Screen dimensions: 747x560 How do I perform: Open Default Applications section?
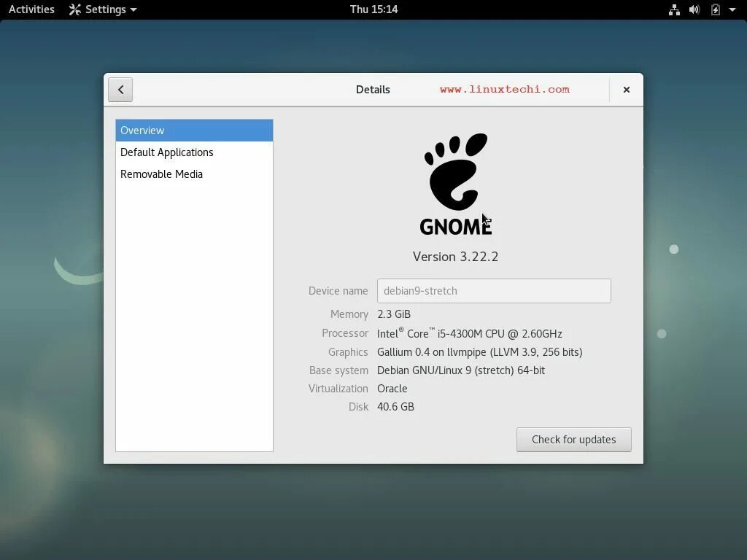(x=194, y=152)
